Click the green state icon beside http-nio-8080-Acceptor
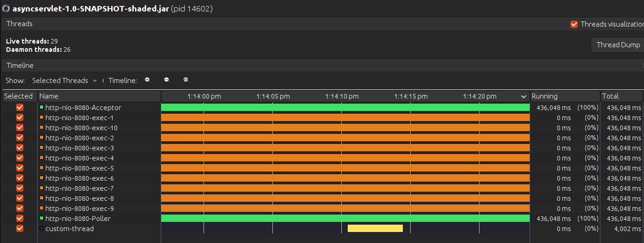Viewport: 644px width, 243px height. pos(41,107)
